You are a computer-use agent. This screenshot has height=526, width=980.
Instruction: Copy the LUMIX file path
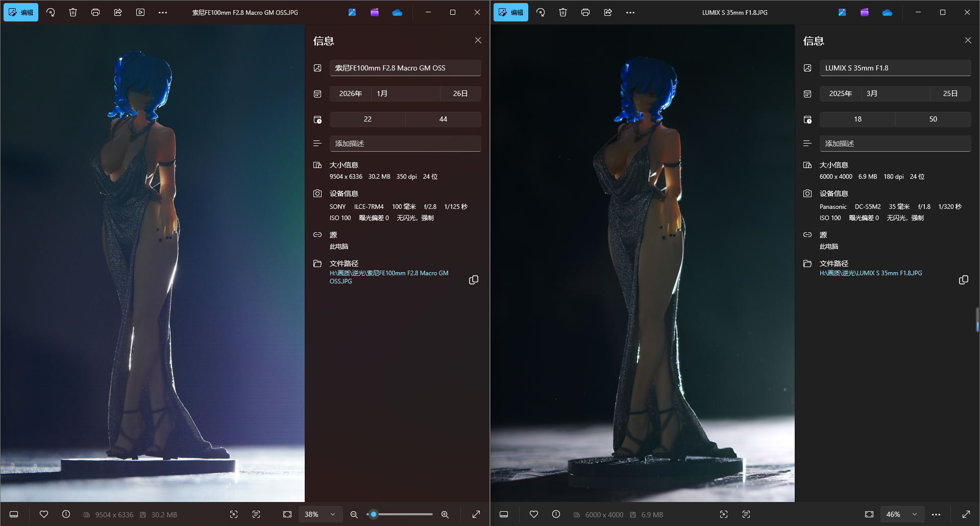pyautogui.click(x=963, y=280)
